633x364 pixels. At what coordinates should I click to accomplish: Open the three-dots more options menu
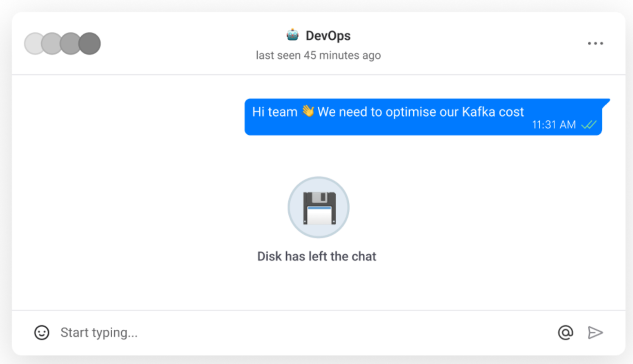coord(595,43)
